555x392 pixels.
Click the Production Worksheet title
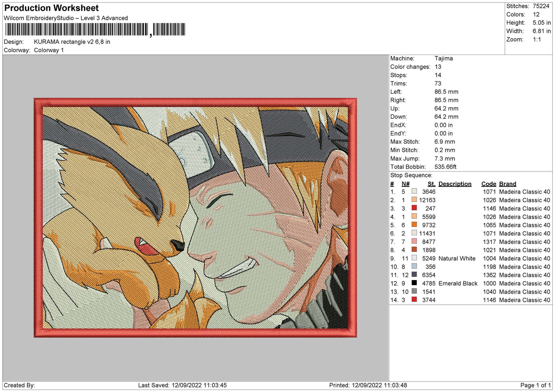[x=51, y=8]
